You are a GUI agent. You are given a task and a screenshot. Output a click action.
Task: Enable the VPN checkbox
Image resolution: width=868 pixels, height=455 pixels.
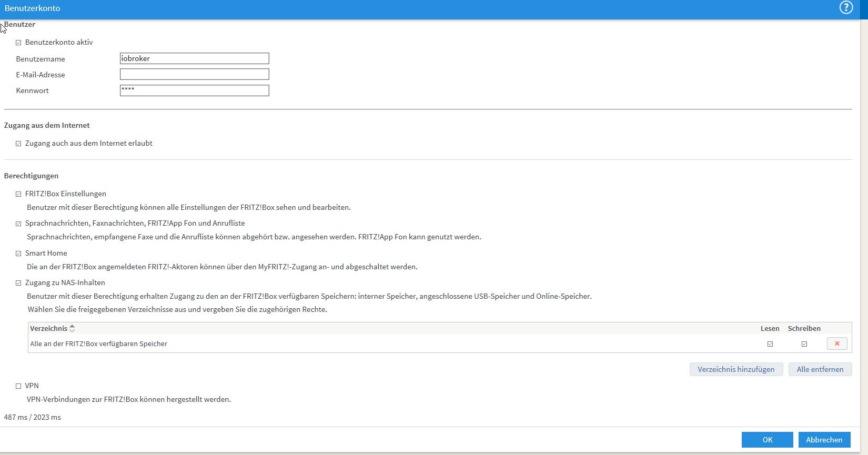pyautogui.click(x=18, y=386)
